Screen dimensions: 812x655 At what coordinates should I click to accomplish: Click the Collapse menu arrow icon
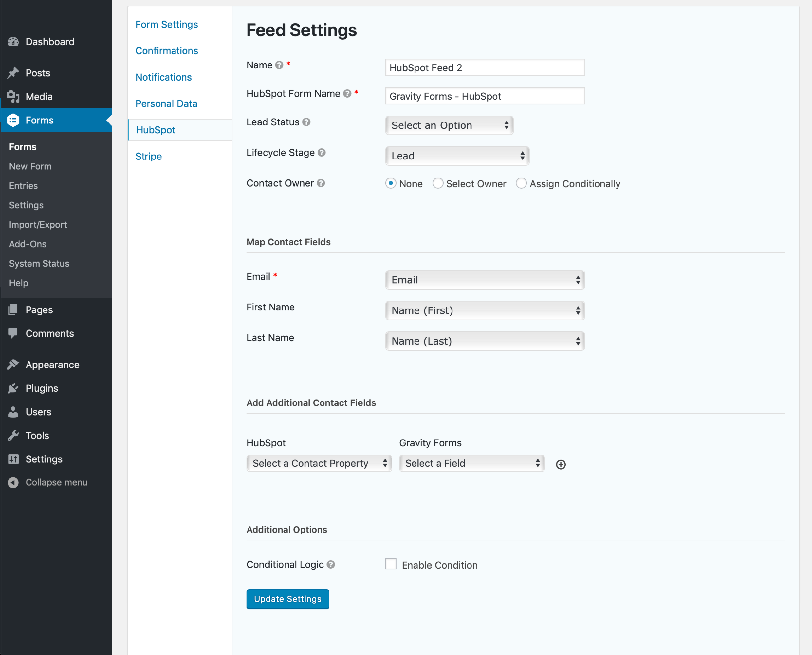13,483
